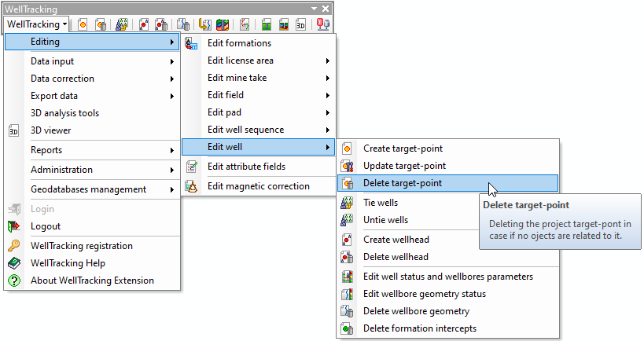Choose Delete target-point menu entry
Screen dimensions: 644x341
447,183
